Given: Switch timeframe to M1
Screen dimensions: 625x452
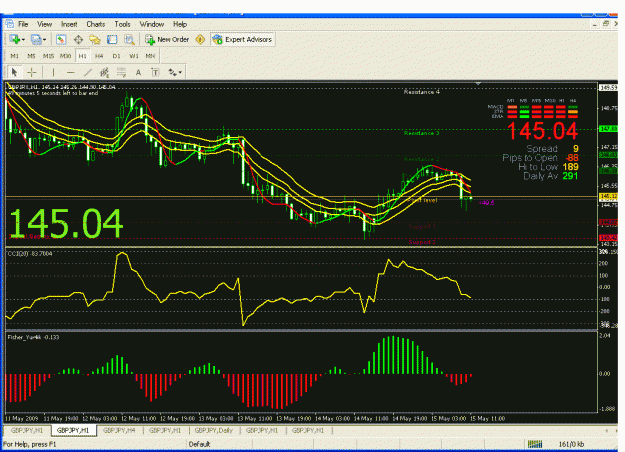Looking at the screenshot, I should click(14, 56).
